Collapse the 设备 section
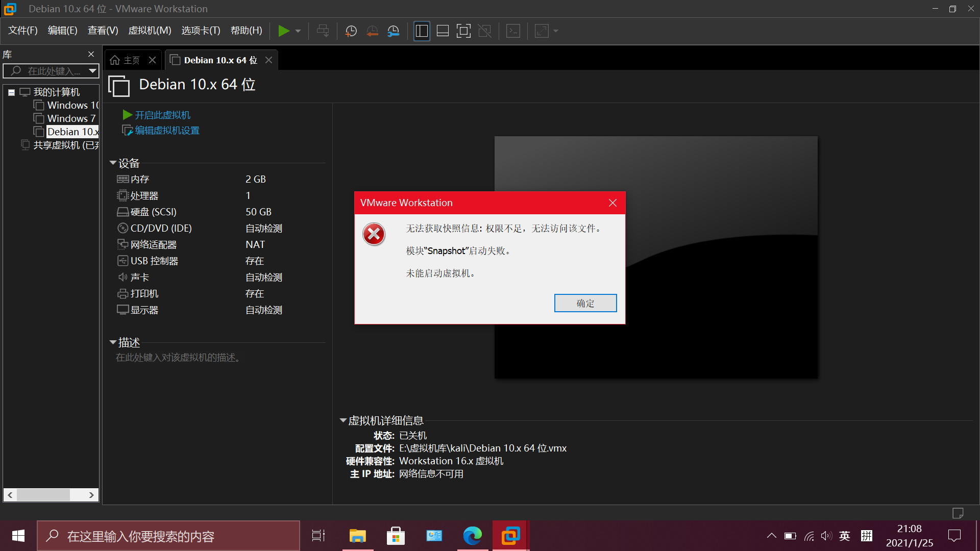The image size is (980, 551). pos(113,163)
